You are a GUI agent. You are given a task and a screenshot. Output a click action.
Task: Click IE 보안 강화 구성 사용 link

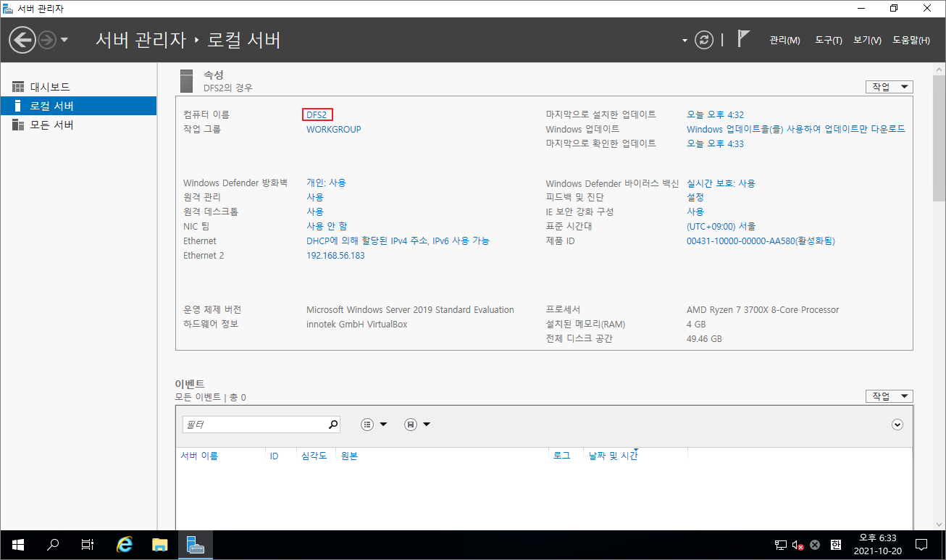pyautogui.click(x=695, y=212)
